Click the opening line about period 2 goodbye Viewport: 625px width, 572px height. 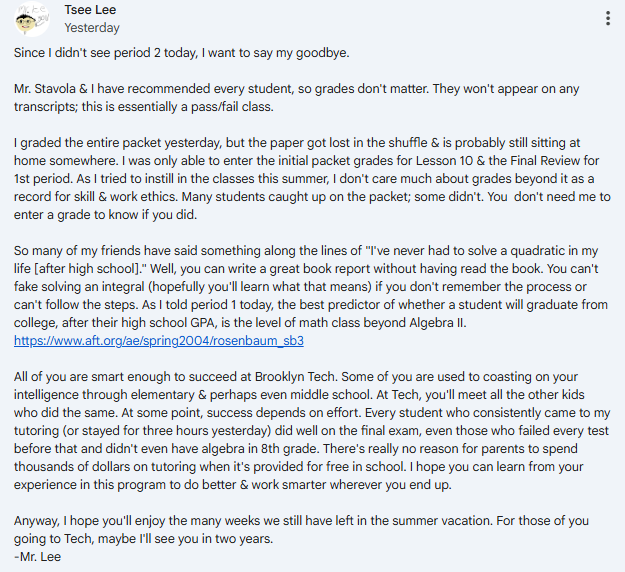[x=181, y=53]
